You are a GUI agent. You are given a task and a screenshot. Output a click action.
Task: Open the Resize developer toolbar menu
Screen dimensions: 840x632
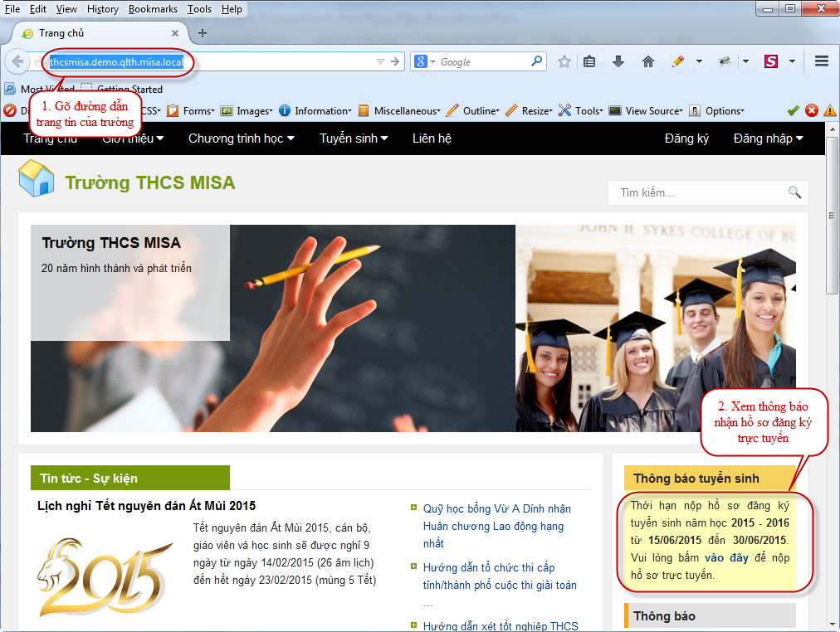click(x=530, y=111)
